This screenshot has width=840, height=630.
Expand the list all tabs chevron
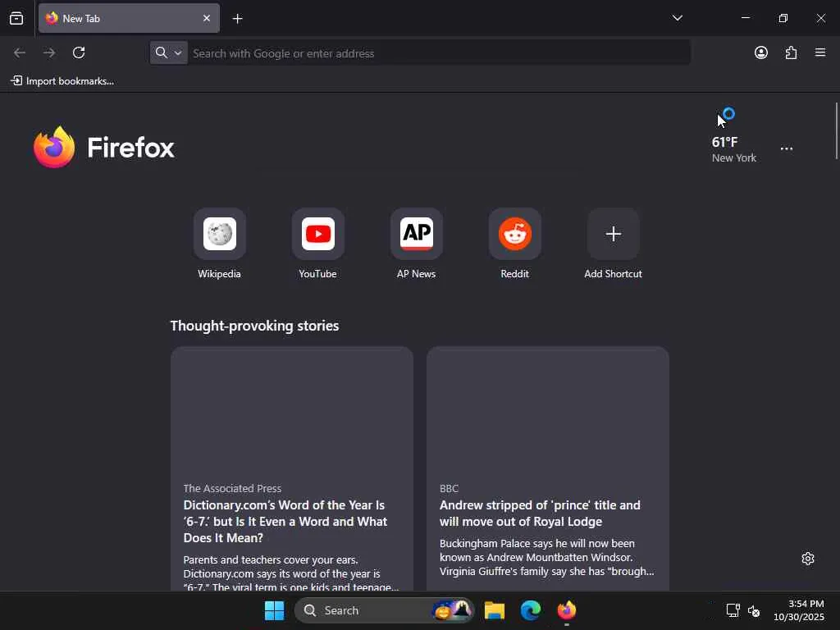(x=677, y=18)
